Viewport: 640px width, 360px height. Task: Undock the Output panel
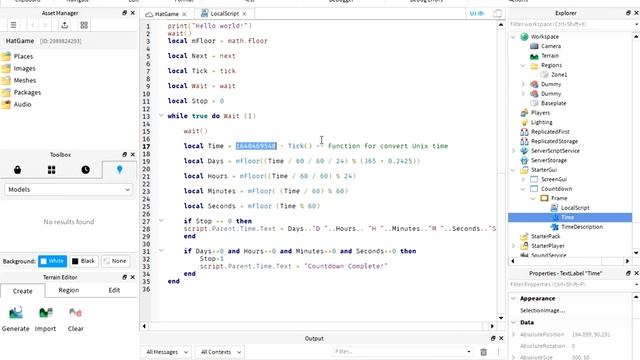493,338
